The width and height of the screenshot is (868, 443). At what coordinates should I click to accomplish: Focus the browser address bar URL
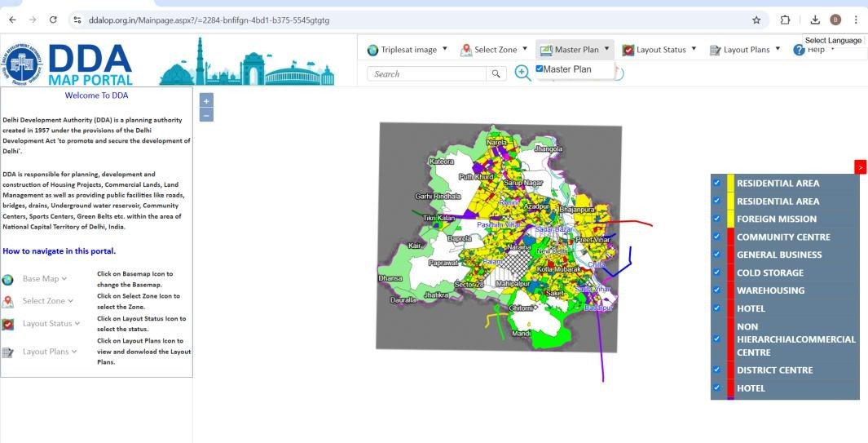point(209,20)
